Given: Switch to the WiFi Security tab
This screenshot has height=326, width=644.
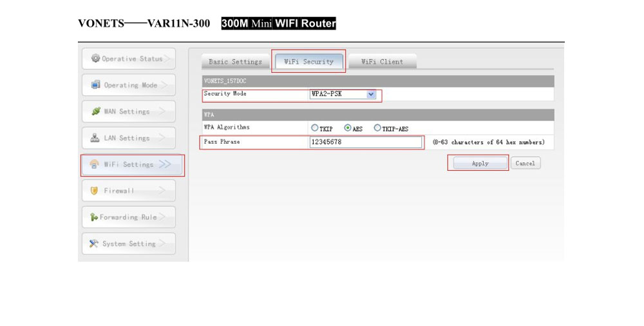Looking at the screenshot, I should (x=309, y=62).
